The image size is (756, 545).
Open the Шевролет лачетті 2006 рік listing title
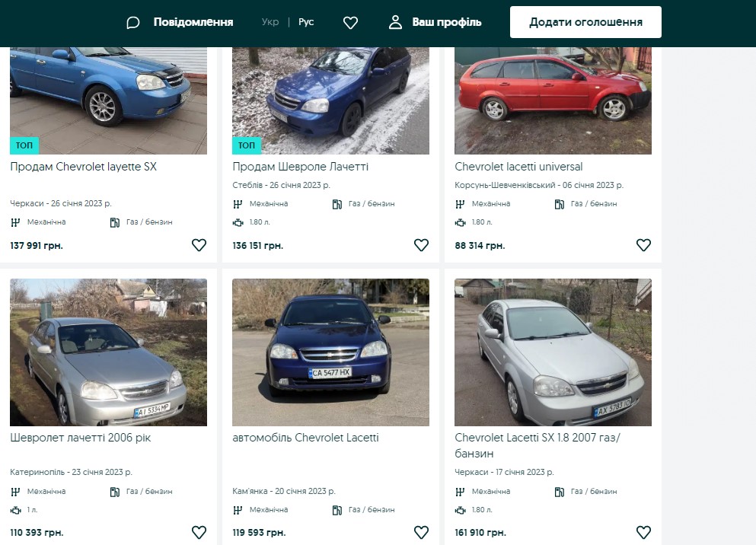coord(81,438)
